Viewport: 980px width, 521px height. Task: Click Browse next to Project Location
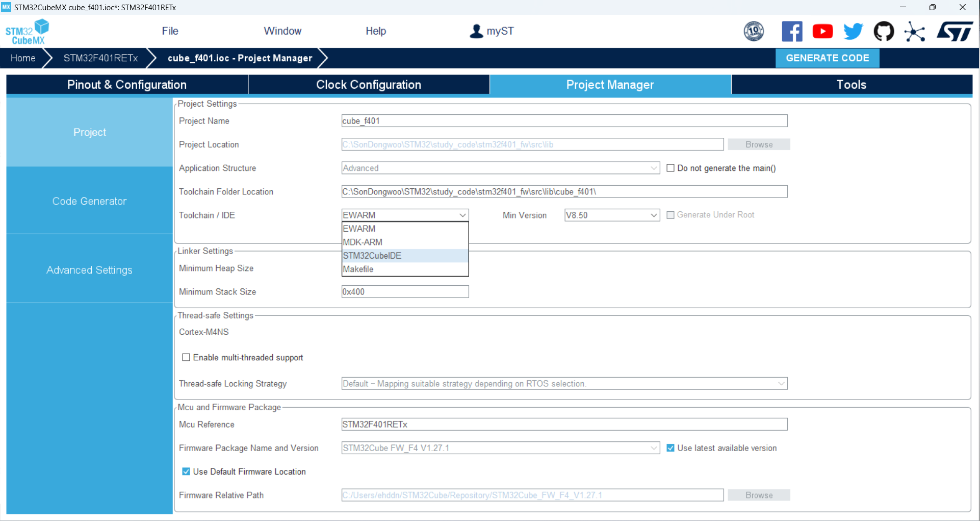pyautogui.click(x=759, y=144)
